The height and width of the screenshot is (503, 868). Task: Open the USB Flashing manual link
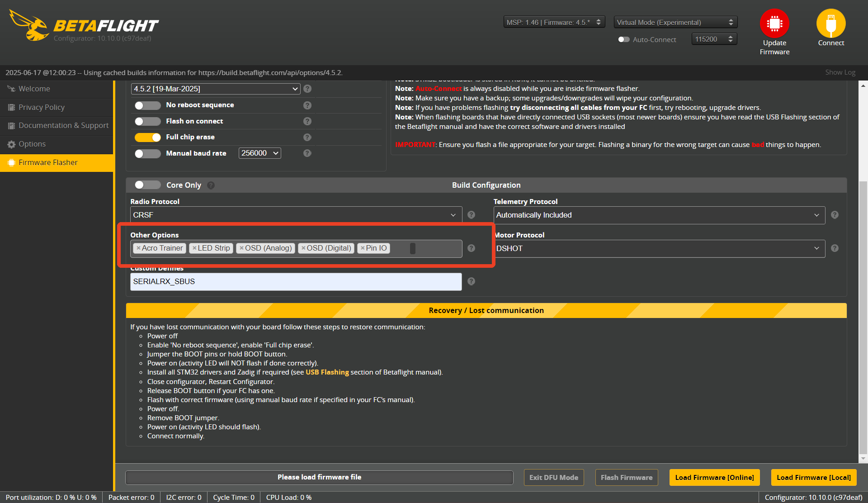pos(327,372)
